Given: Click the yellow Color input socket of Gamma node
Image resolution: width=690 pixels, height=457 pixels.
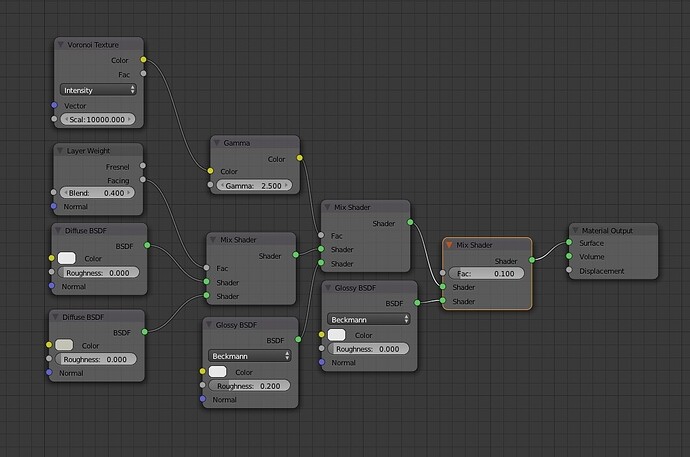Looking at the screenshot, I should (x=210, y=171).
